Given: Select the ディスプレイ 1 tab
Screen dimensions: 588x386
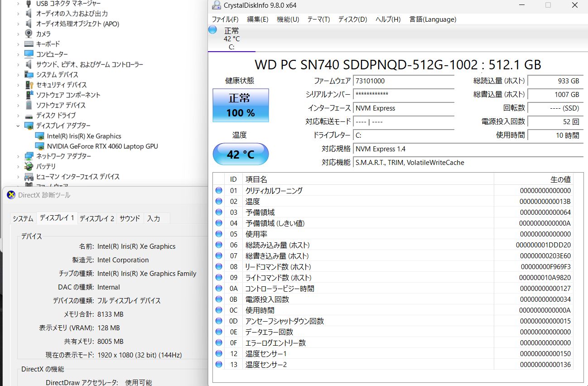Looking at the screenshot, I should click(x=57, y=218).
